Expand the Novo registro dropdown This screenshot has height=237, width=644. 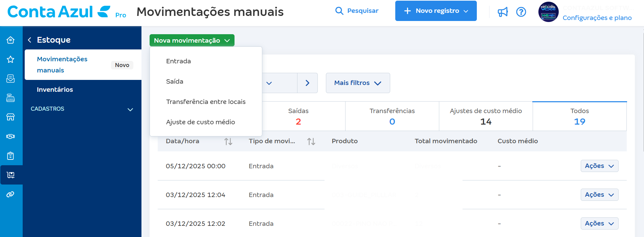pos(436,11)
